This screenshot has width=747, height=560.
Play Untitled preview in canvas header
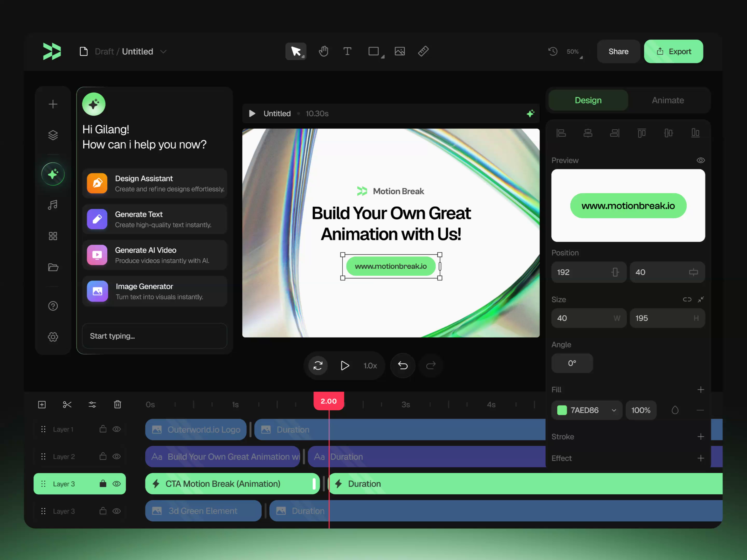tap(252, 113)
